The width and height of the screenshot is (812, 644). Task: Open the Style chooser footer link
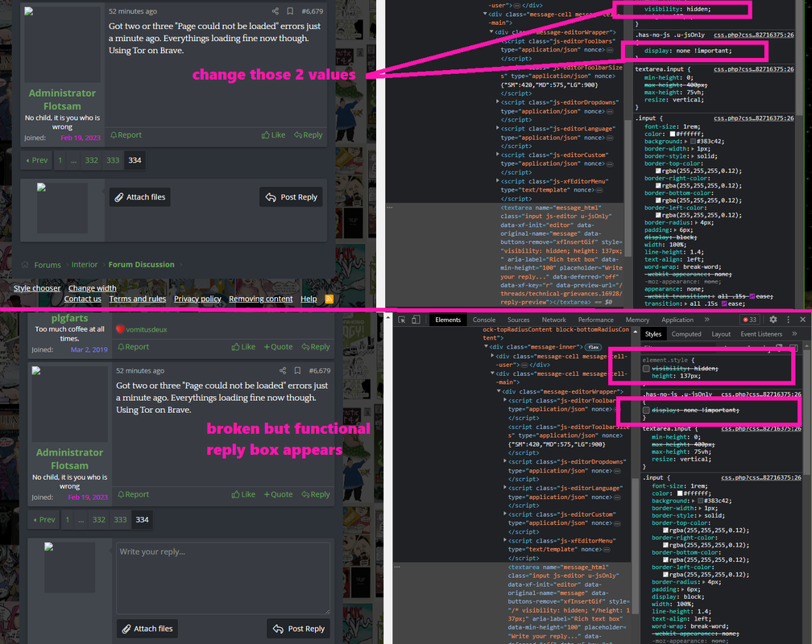[37, 288]
